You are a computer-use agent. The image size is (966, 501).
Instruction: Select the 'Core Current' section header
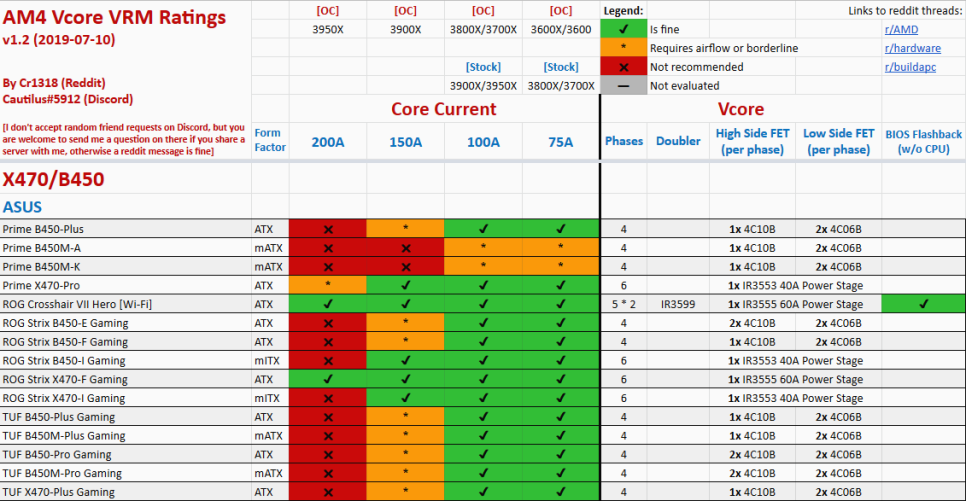pos(444,109)
